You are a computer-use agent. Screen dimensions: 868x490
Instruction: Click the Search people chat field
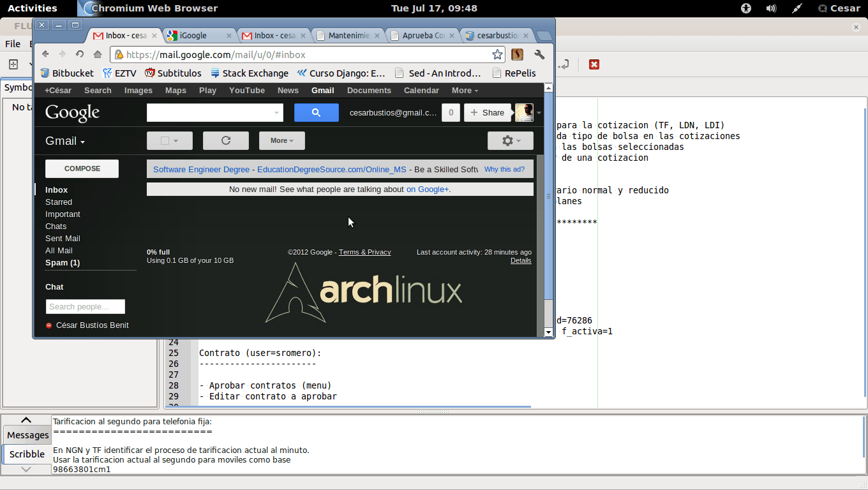point(86,307)
